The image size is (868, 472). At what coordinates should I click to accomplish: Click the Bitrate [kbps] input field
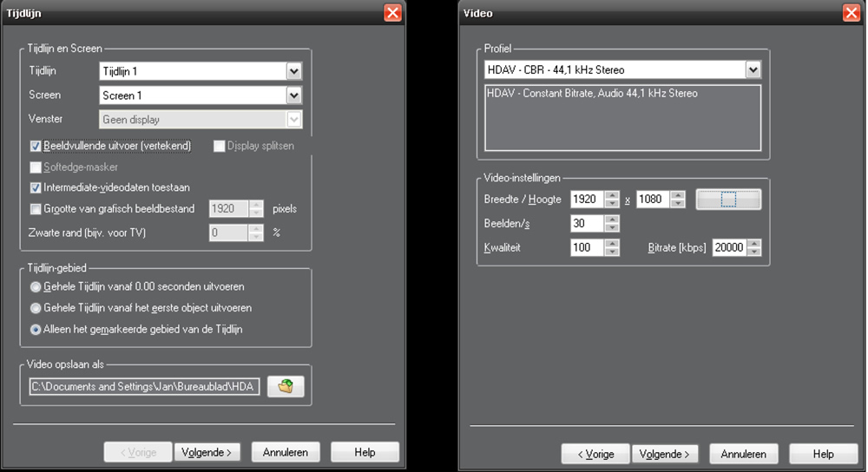click(x=728, y=248)
